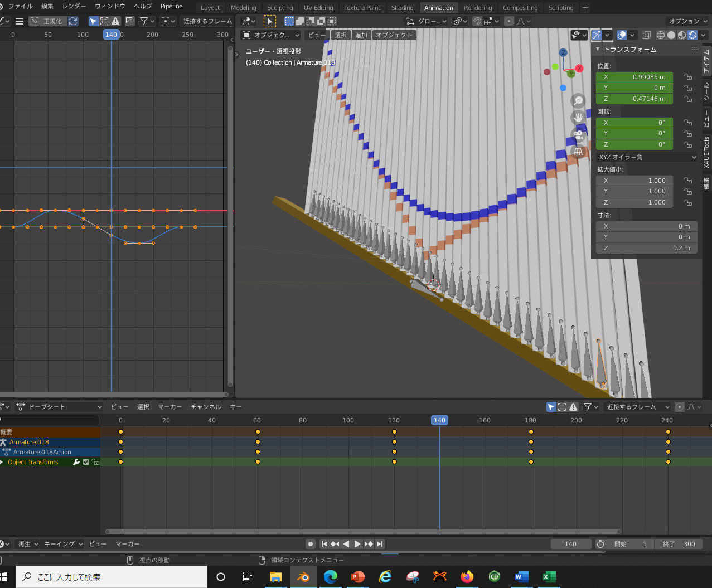Screen dimensions: 712x588
Task: Open the オブジェクトモード dropdown in the viewport
Action: pyautogui.click(x=270, y=35)
